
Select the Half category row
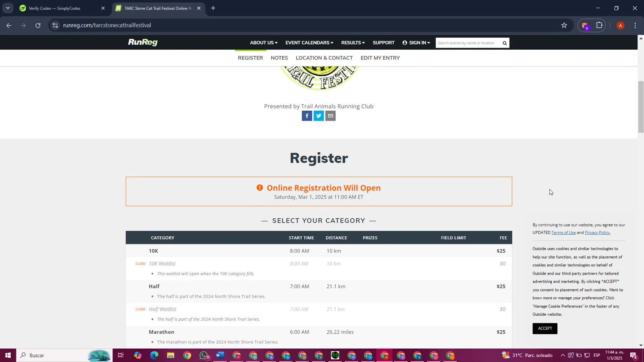319,291
